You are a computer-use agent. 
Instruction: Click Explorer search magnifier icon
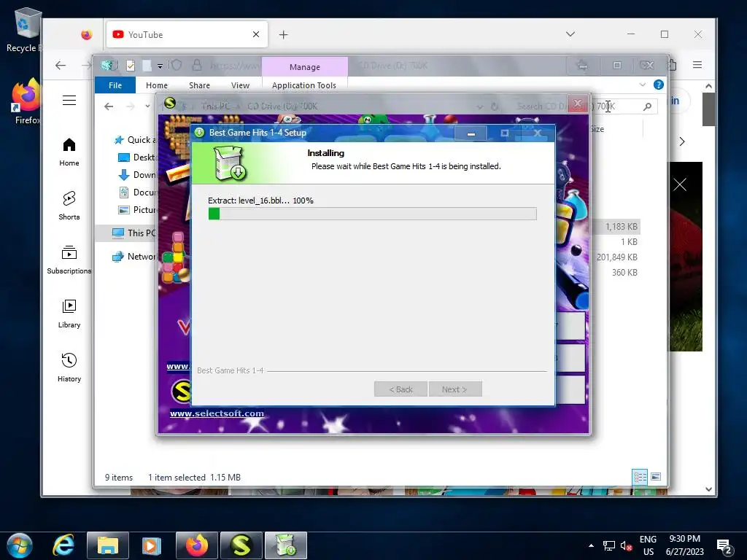pos(647,106)
